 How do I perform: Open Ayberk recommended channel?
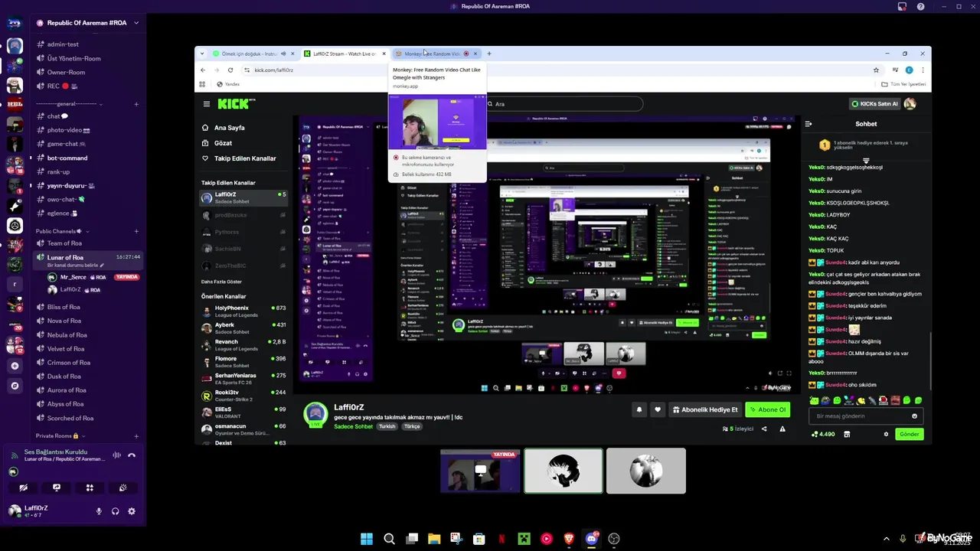tap(243, 328)
